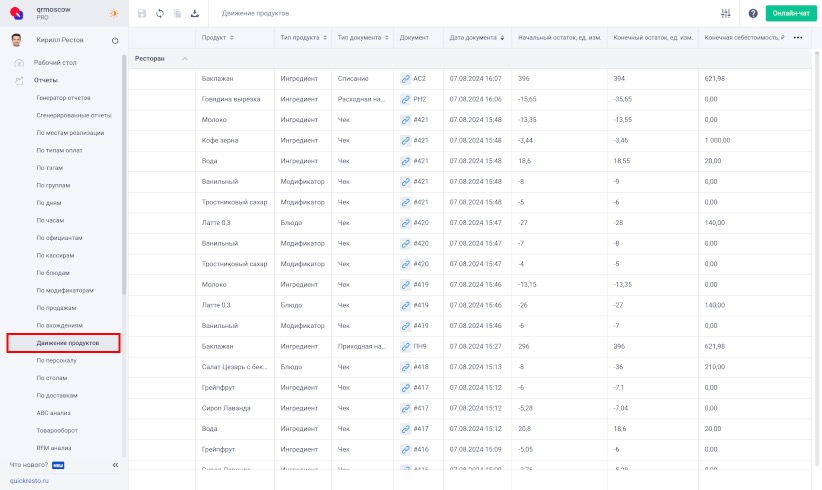Open link icon for document #416
The height and width of the screenshot is (490, 822).
pos(405,450)
